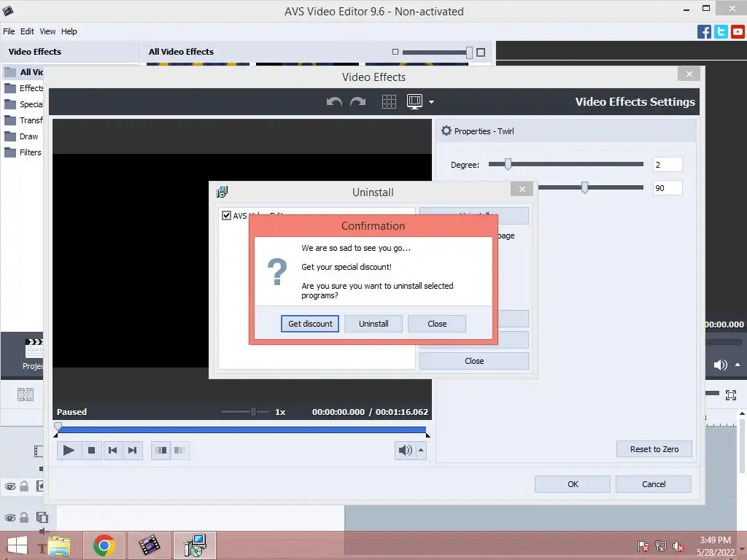Click Cancel in the Video Effects dialog
Image resolution: width=747 pixels, height=560 pixels.
(x=654, y=484)
